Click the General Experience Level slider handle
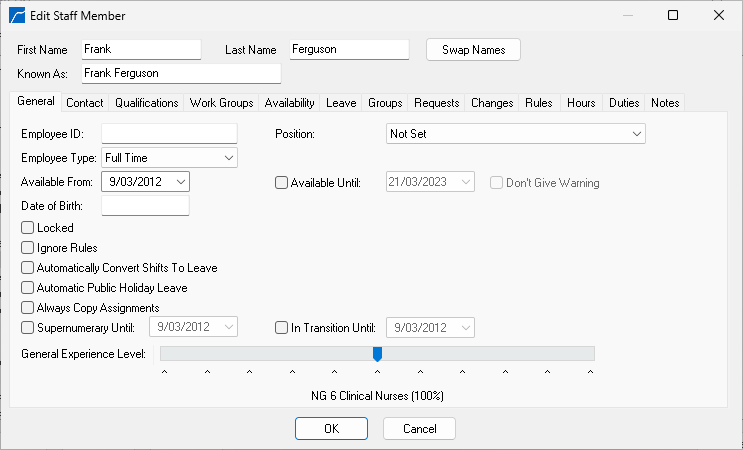 click(x=377, y=353)
